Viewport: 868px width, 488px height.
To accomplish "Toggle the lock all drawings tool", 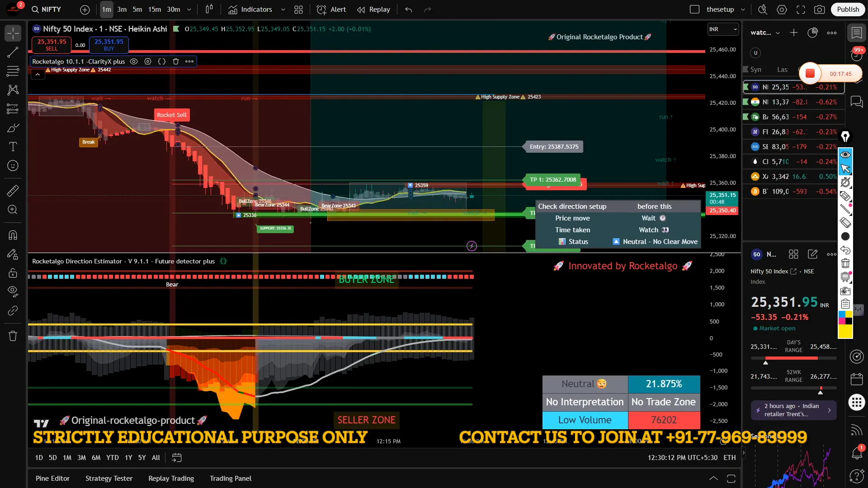I will (x=13, y=273).
